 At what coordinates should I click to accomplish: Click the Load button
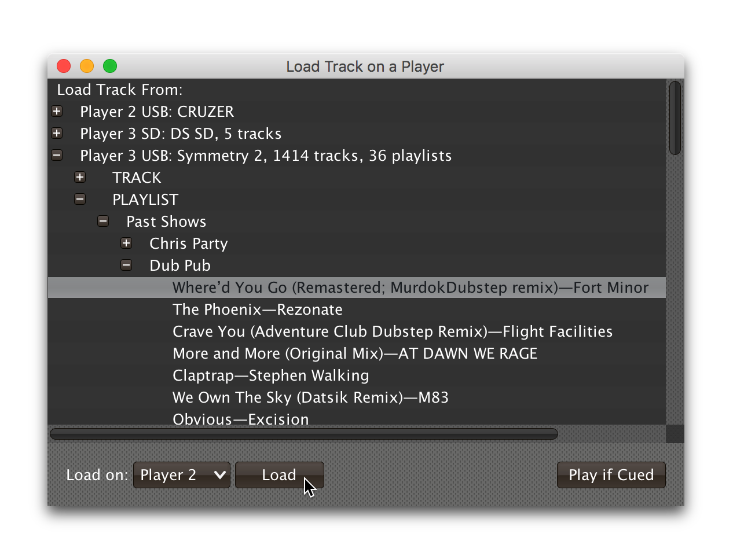point(279,475)
